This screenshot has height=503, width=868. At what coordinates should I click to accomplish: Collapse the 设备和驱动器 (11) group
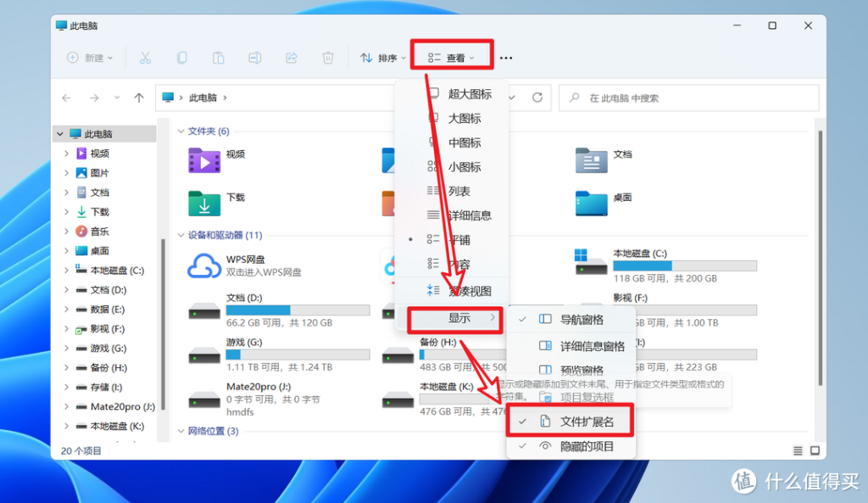pyautogui.click(x=181, y=236)
